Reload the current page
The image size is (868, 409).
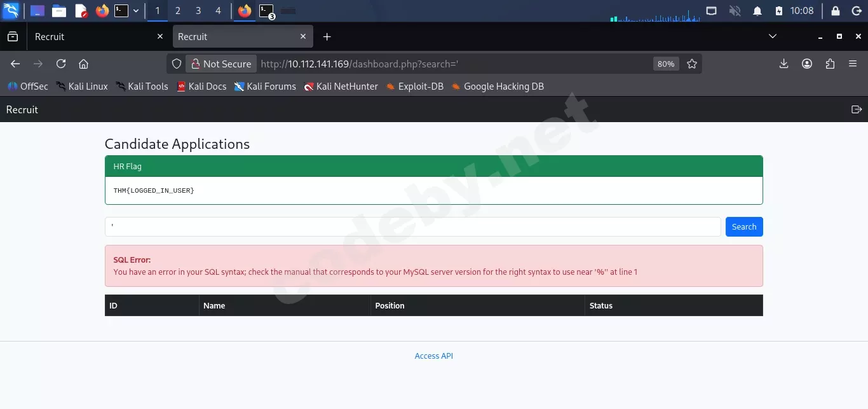pyautogui.click(x=61, y=64)
